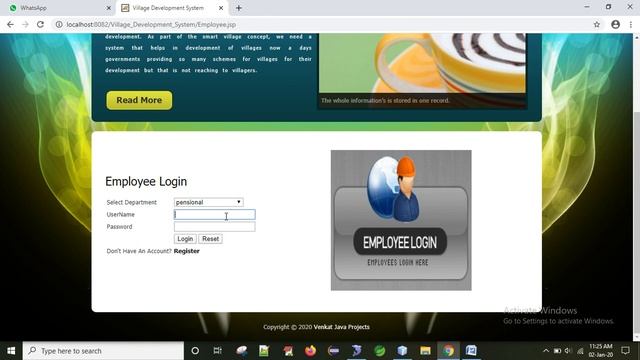Open the notification action center
The width and height of the screenshot is (640, 360).
click(625, 351)
